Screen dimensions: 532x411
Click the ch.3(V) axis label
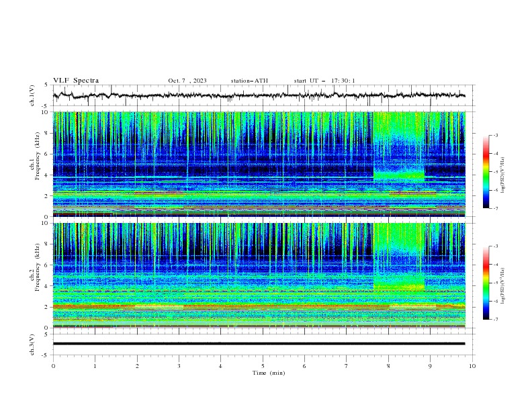pos(32,345)
